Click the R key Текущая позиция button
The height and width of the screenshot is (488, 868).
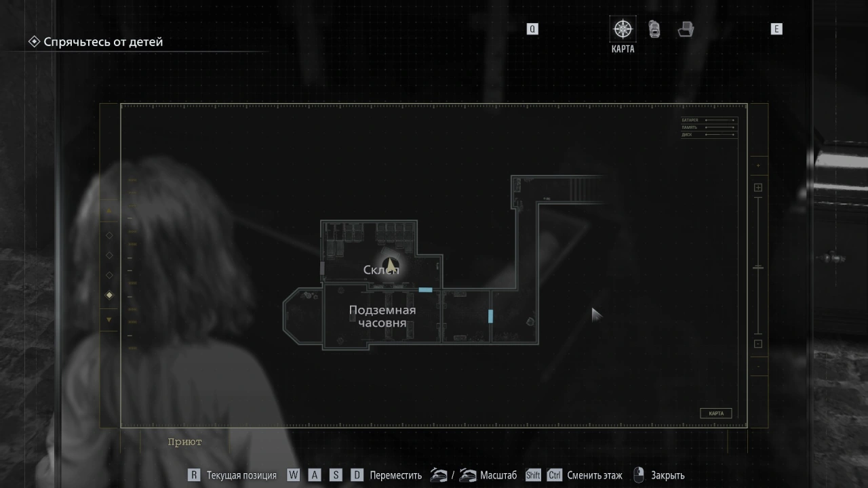(x=194, y=475)
